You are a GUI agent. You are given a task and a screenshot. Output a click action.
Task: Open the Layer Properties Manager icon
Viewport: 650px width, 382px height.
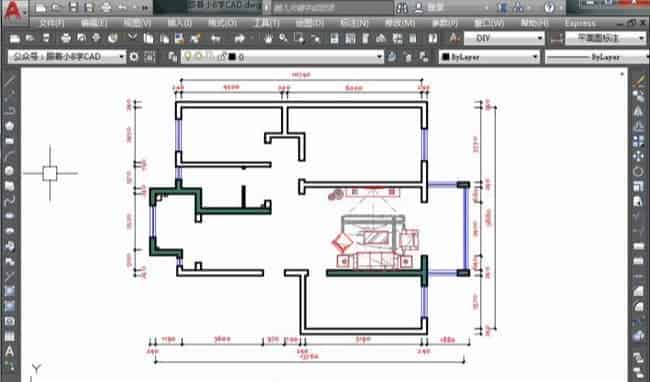click(173, 57)
